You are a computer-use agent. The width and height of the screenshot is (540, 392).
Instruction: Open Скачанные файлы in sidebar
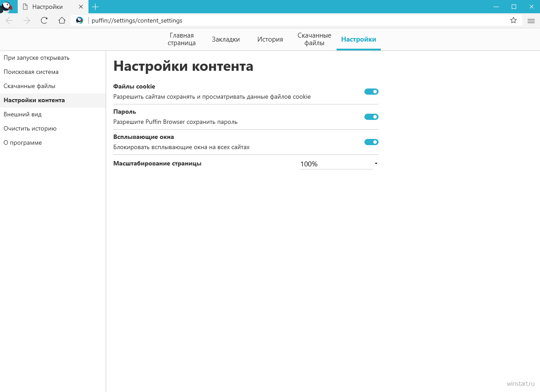coord(53,86)
